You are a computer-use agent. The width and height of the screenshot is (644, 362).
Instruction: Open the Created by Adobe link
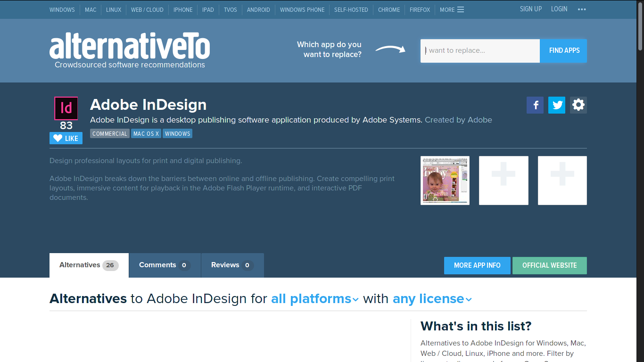458,120
